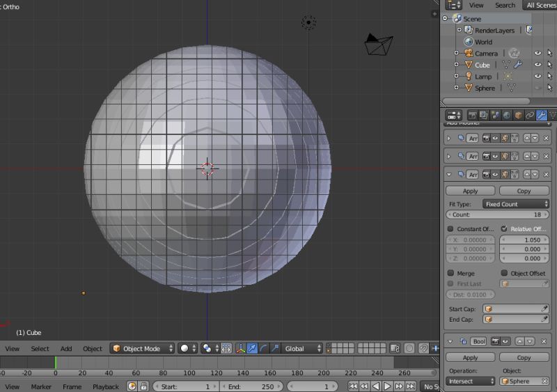This screenshot has height=392, width=557.
Task: Expand the Sphere outliner item
Action: coord(457,88)
